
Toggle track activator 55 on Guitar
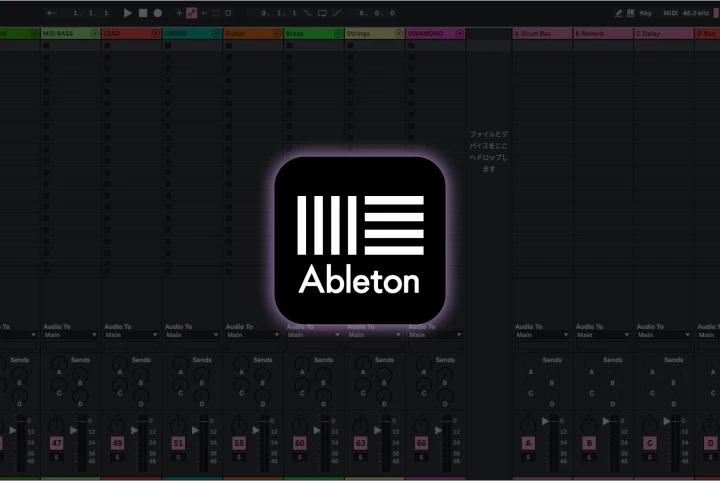(x=239, y=443)
